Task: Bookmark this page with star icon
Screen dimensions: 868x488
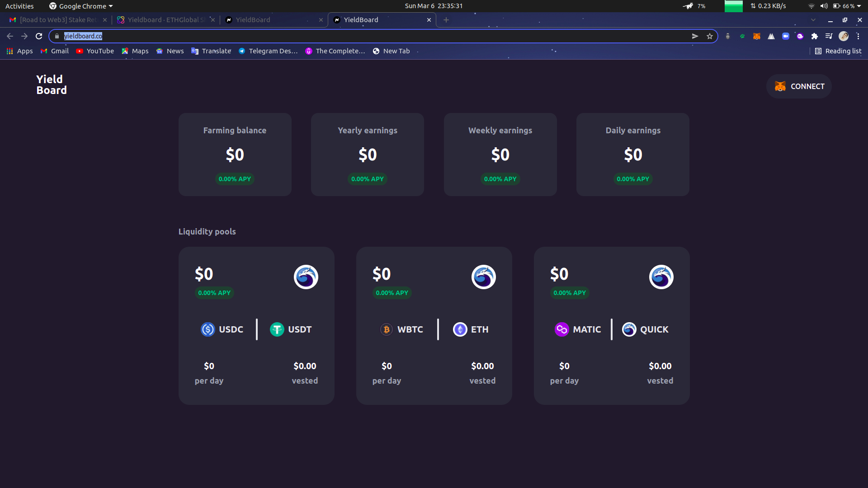Action: click(x=710, y=36)
